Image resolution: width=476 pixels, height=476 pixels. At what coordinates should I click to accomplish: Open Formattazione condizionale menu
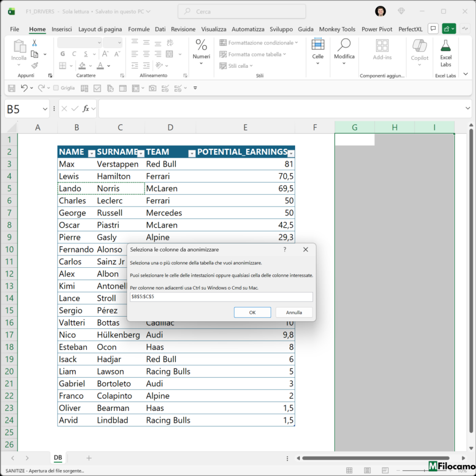tap(258, 43)
